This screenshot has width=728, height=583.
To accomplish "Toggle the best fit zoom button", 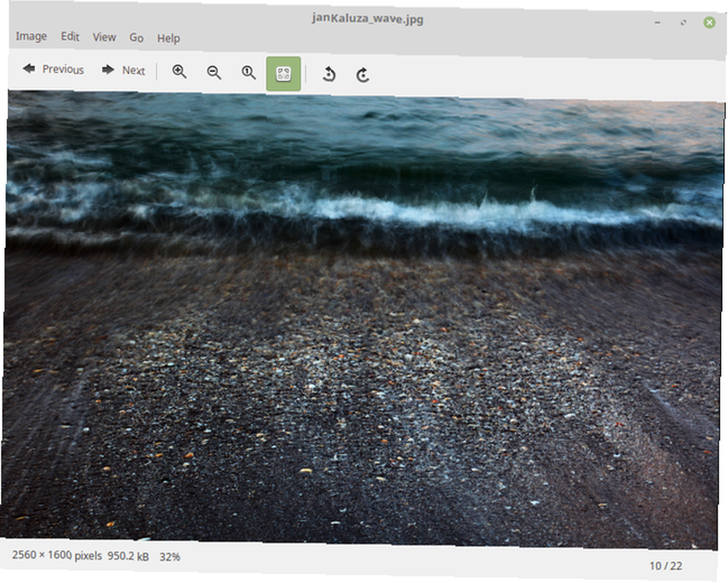I will coord(283,74).
